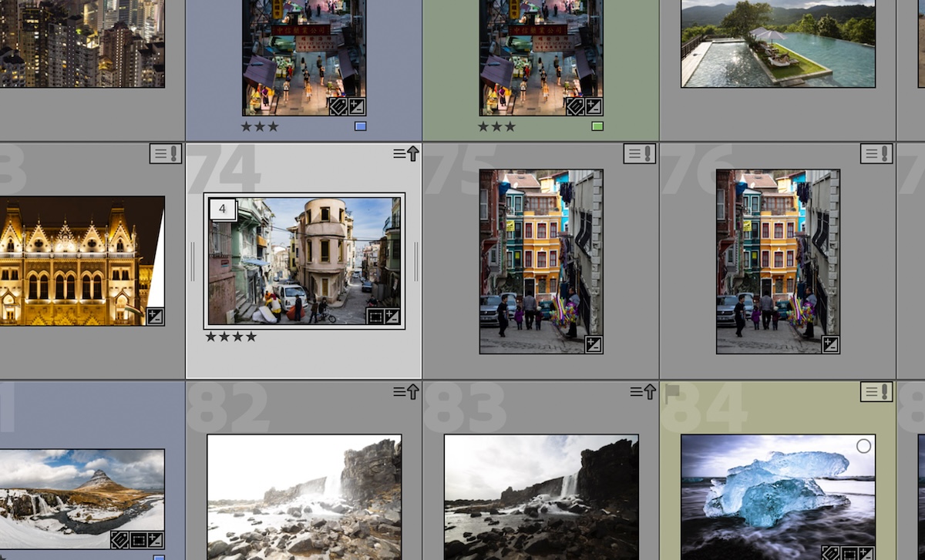The height and width of the screenshot is (560, 925).
Task: Click the panorama badge on the Kirkjufell photo
Action: tap(119, 540)
